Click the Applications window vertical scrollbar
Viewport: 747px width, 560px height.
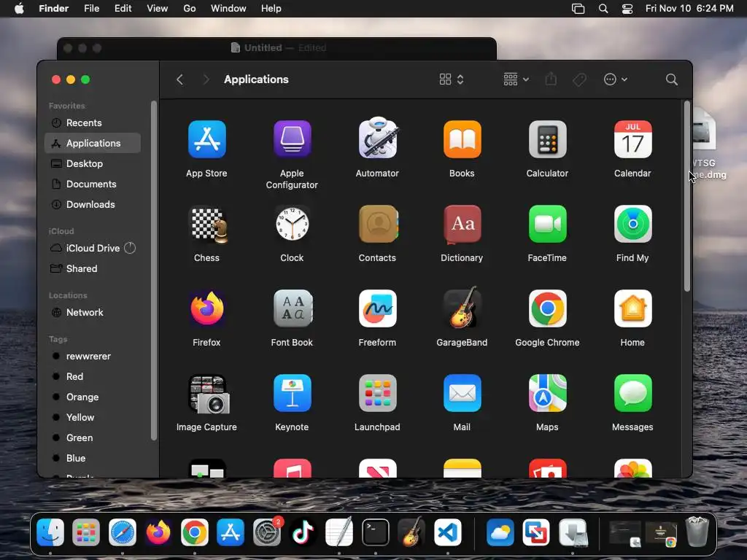(x=686, y=196)
